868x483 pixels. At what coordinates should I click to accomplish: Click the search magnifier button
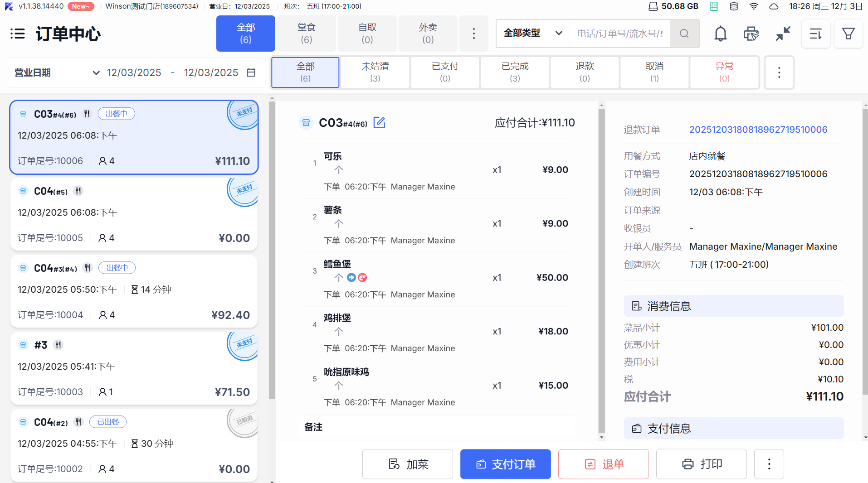pyautogui.click(x=684, y=34)
